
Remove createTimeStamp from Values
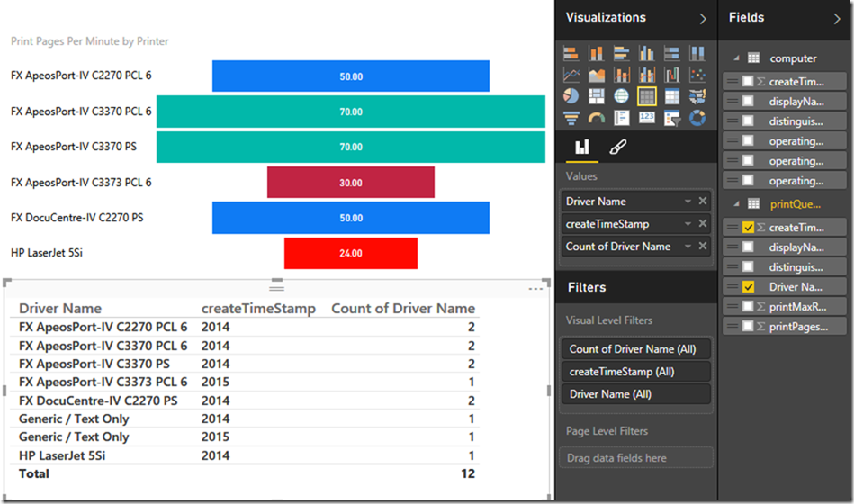[703, 223]
